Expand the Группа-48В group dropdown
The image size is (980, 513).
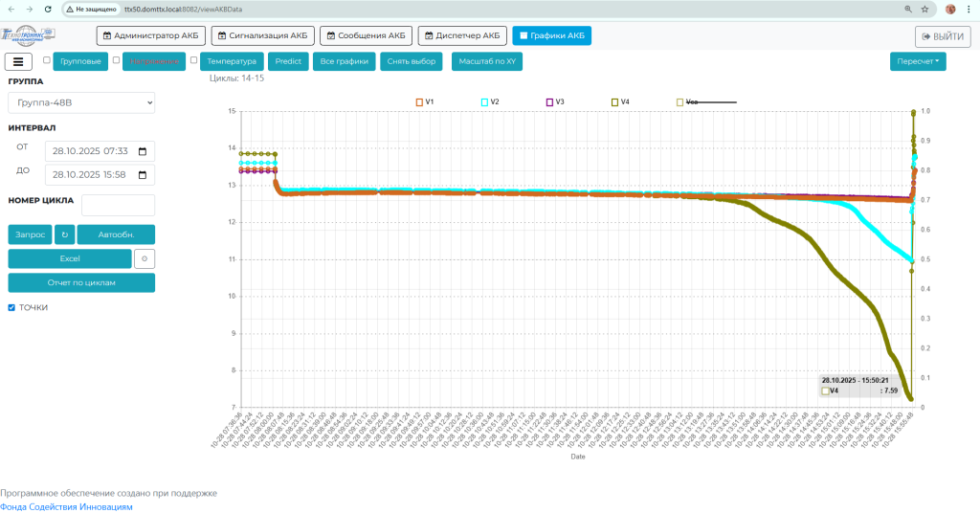(x=81, y=102)
